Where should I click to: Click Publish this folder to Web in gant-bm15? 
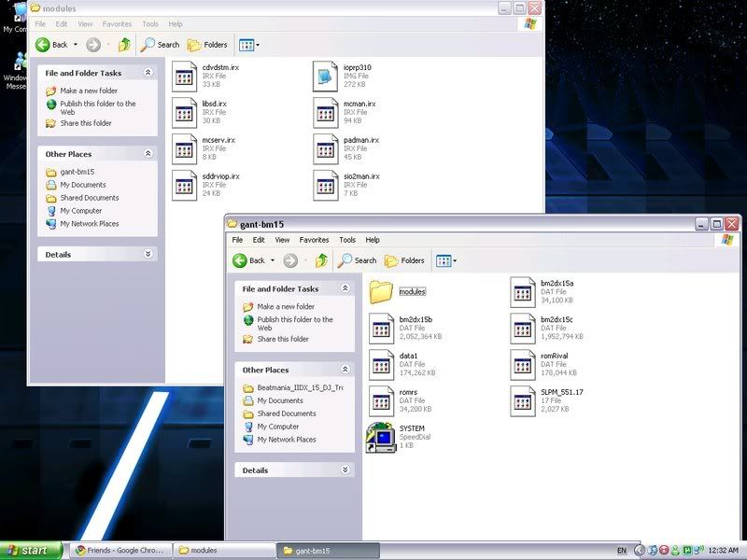click(x=295, y=323)
